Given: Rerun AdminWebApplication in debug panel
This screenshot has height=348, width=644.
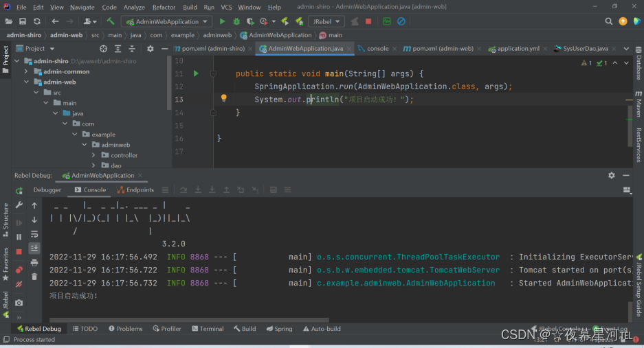Looking at the screenshot, I should [x=19, y=190].
